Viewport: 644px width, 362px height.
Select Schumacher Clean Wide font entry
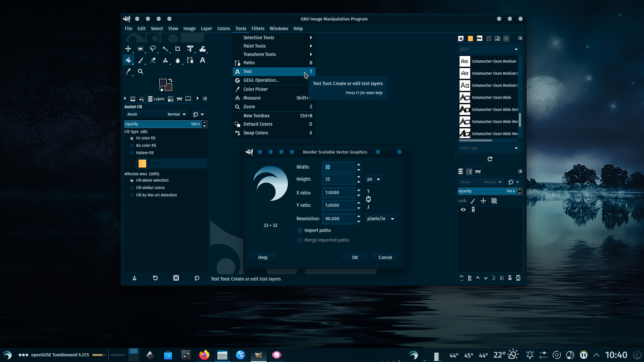point(488,98)
